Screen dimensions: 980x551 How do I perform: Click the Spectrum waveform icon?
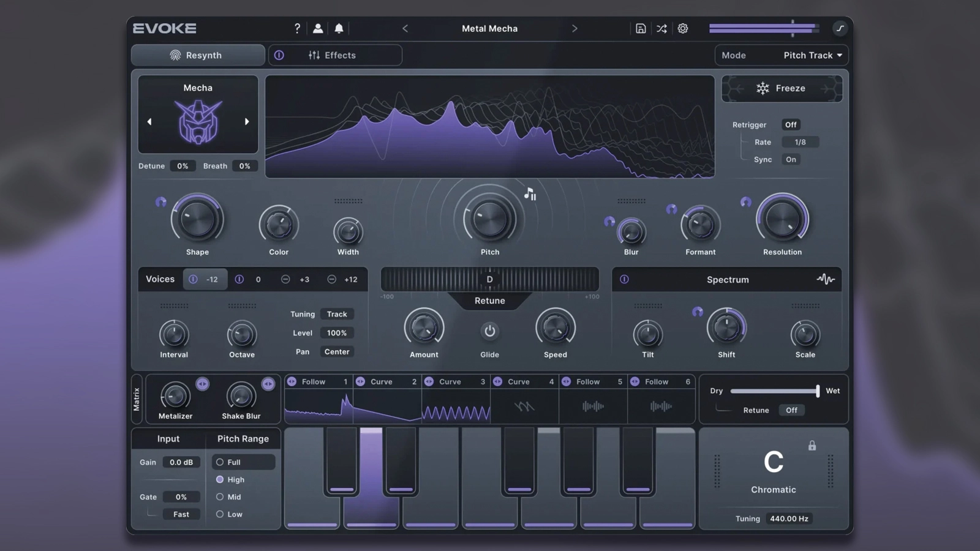[825, 279]
